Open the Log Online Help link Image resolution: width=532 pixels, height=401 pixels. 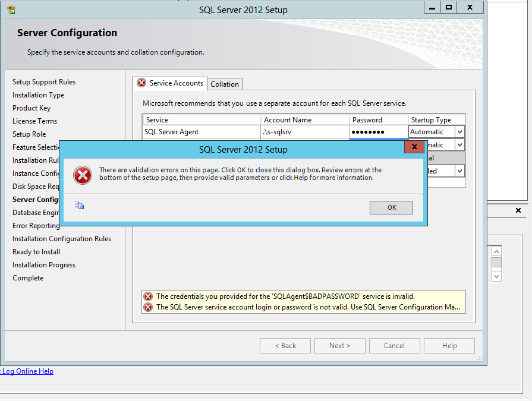click(x=27, y=371)
